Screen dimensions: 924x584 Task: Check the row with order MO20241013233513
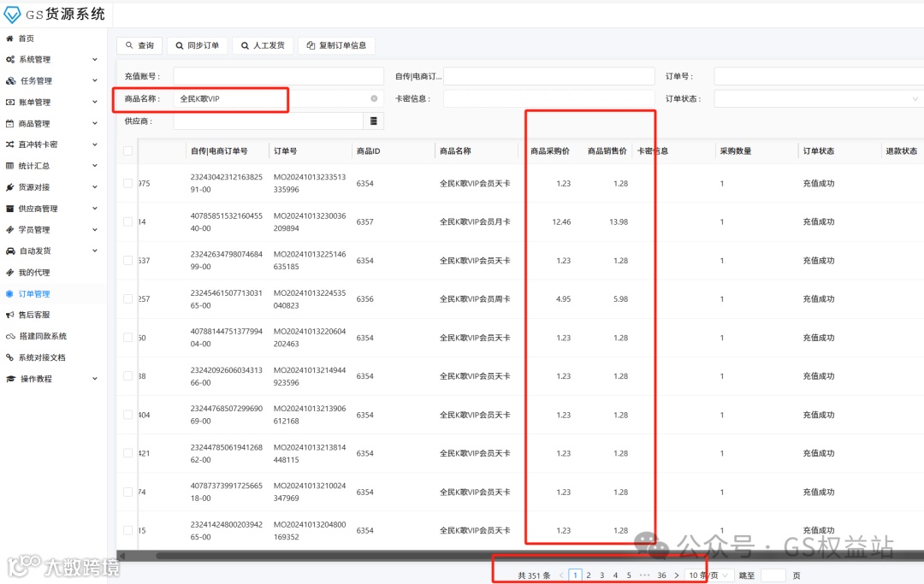(x=127, y=183)
